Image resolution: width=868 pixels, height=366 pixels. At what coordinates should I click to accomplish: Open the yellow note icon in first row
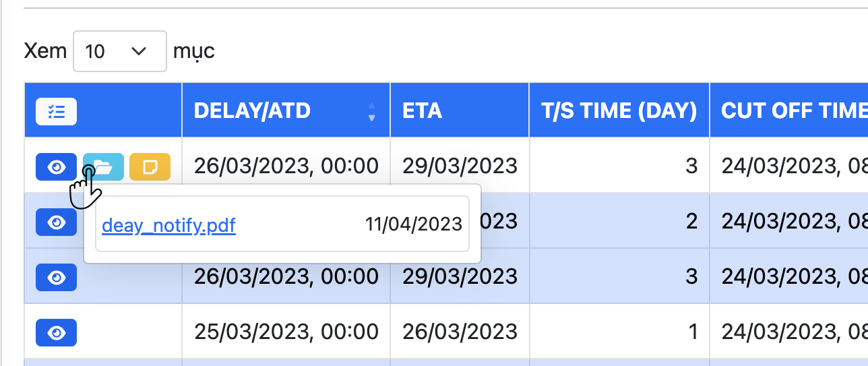coord(150,166)
